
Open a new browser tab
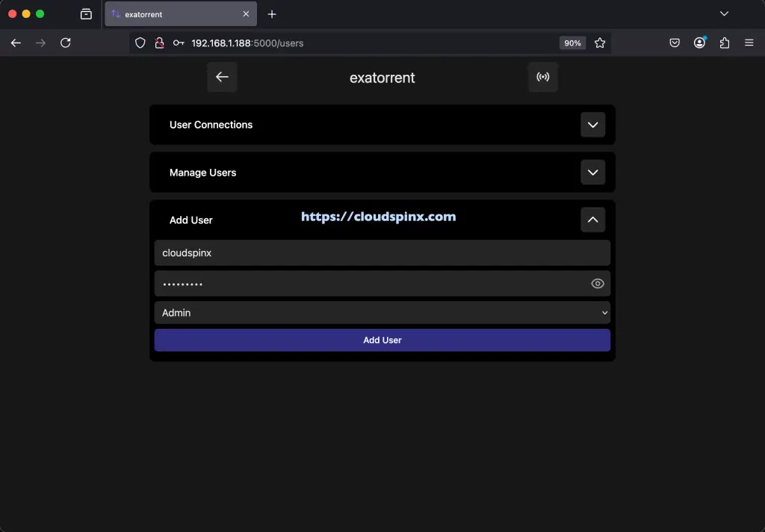click(x=272, y=13)
